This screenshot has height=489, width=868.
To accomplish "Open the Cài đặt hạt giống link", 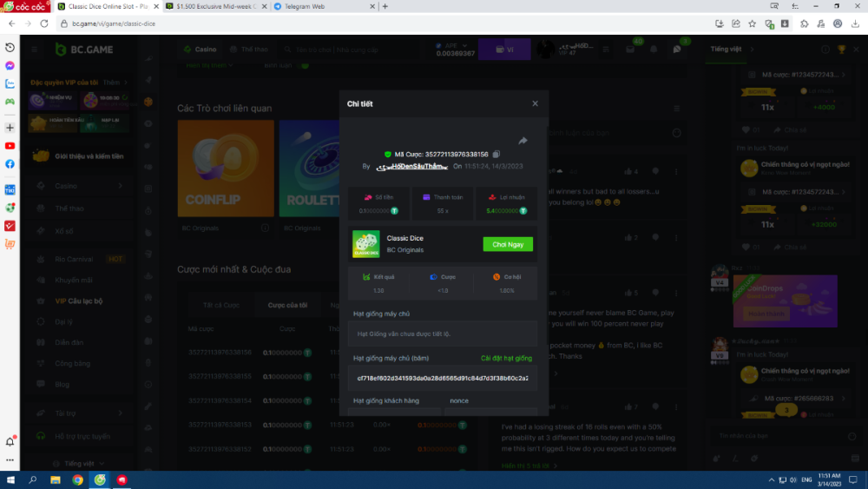I will point(506,358).
